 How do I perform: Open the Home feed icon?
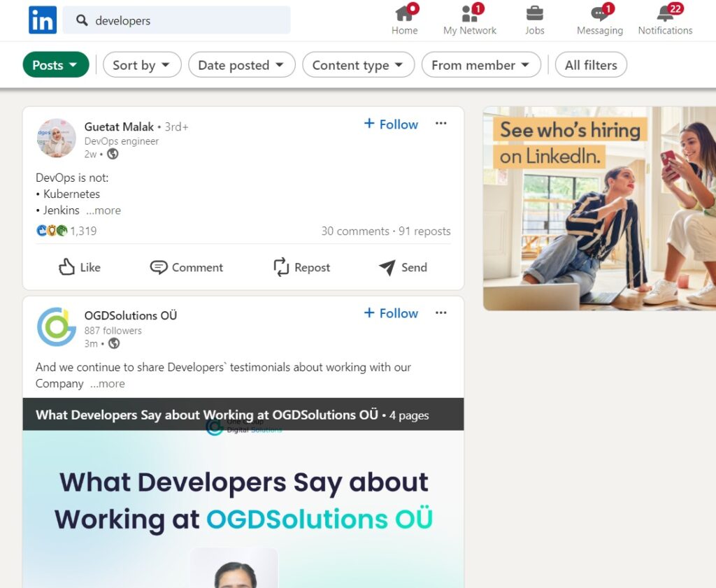coord(404,14)
